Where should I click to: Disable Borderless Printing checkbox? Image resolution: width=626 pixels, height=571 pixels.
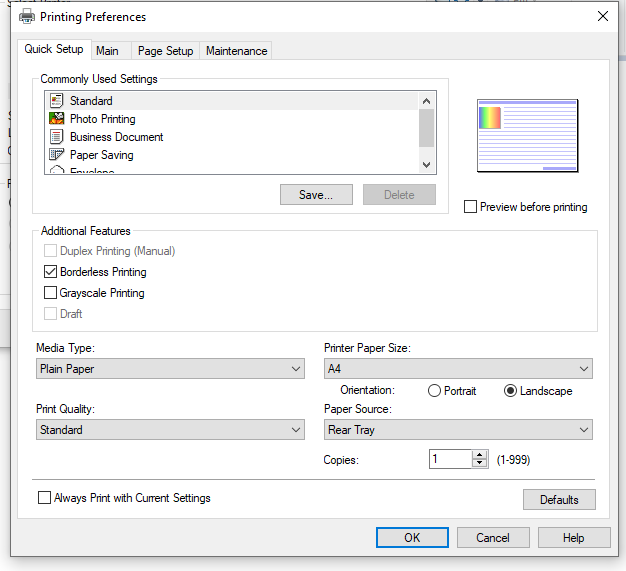point(51,272)
